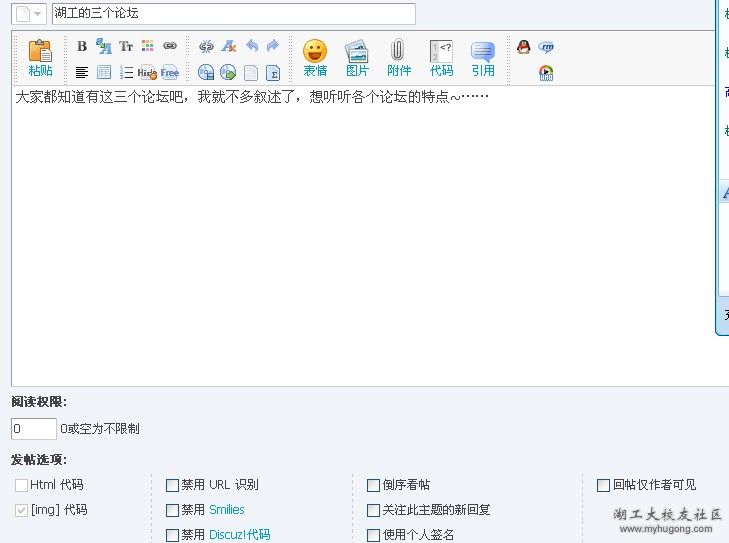Viewport: 729px width, 543px height.
Task: Insert a numbered list
Action: (126, 72)
